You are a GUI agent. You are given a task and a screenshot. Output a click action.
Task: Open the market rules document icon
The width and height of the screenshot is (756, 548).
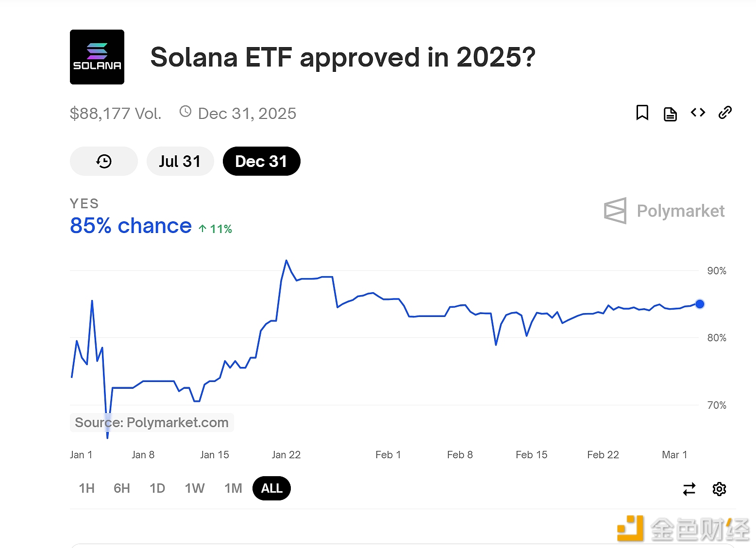pos(670,114)
